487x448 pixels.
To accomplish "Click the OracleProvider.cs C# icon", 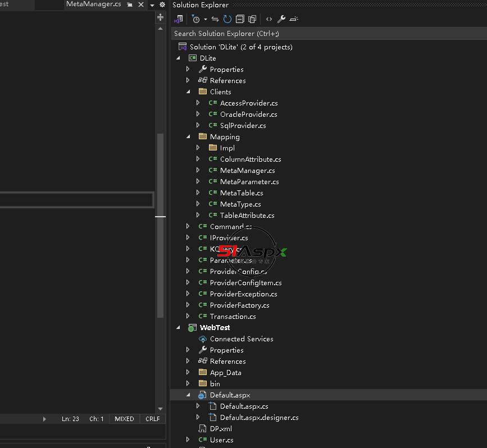I will [x=213, y=114].
